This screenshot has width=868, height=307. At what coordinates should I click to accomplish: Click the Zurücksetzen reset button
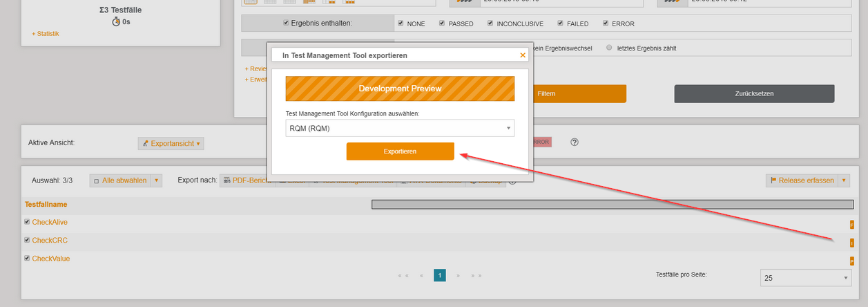(x=754, y=93)
